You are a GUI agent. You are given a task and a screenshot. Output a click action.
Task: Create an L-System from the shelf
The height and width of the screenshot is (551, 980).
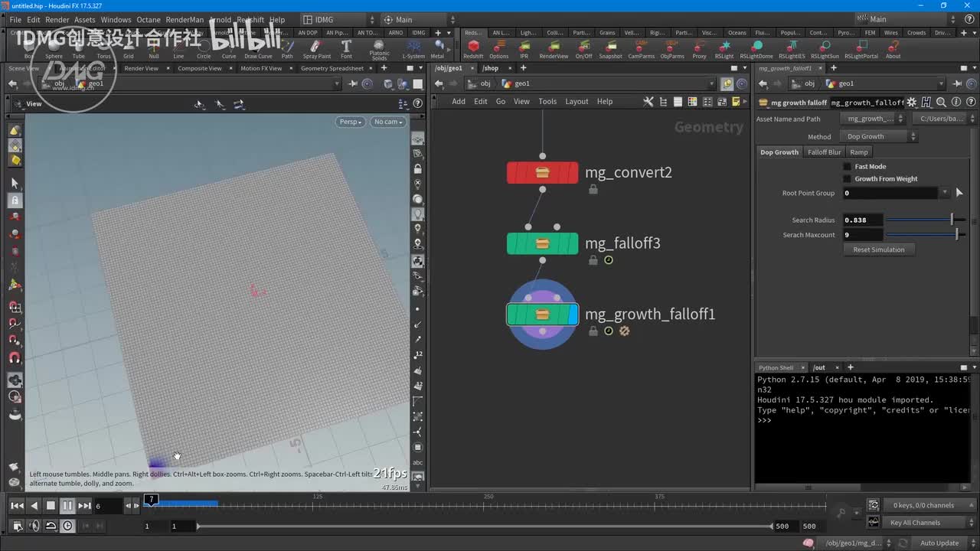pos(413,50)
